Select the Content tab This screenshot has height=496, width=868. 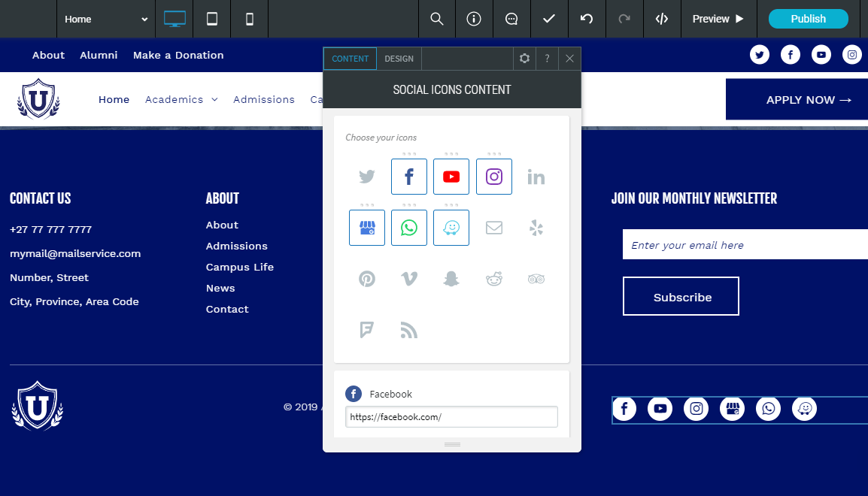coord(350,59)
